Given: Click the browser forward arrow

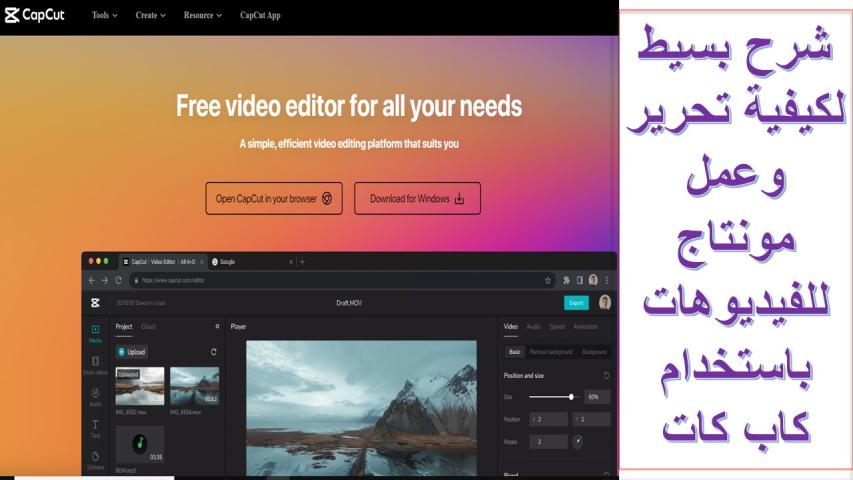Looking at the screenshot, I should (x=105, y=280).
